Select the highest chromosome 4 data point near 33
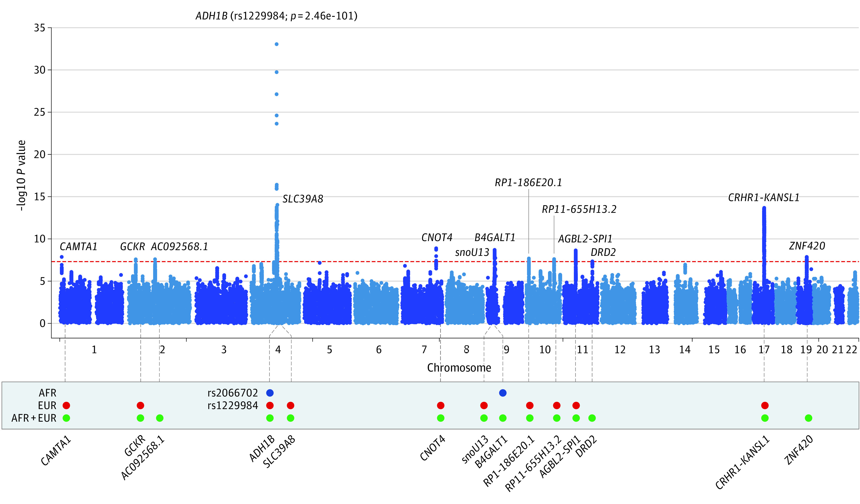The width and height of the screenshot is (860, 504). (276, 44)
